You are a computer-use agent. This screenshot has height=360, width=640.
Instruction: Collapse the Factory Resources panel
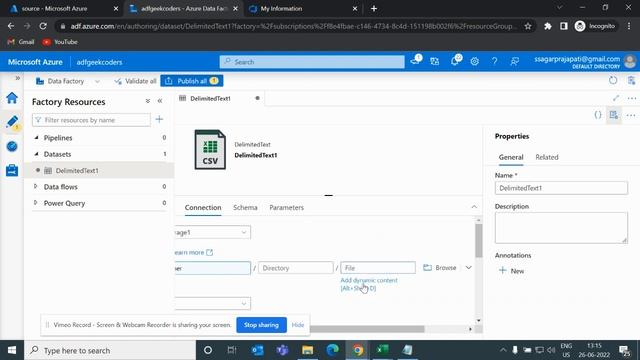coord(160,101)
